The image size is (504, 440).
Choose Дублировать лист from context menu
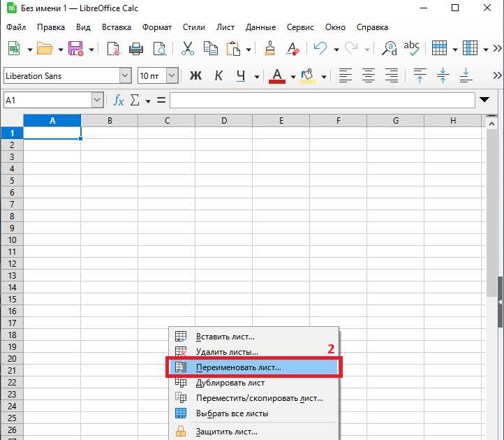(x=253, y=383)
